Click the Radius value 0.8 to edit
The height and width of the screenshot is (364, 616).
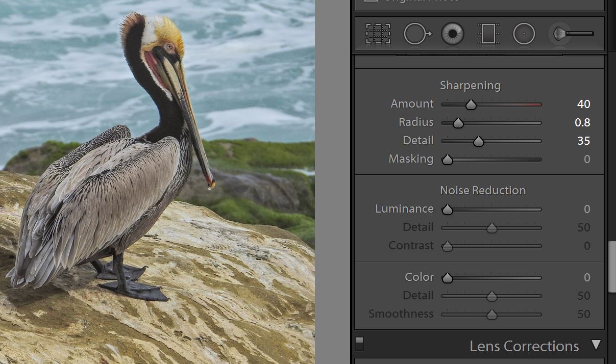click(583, 122)
